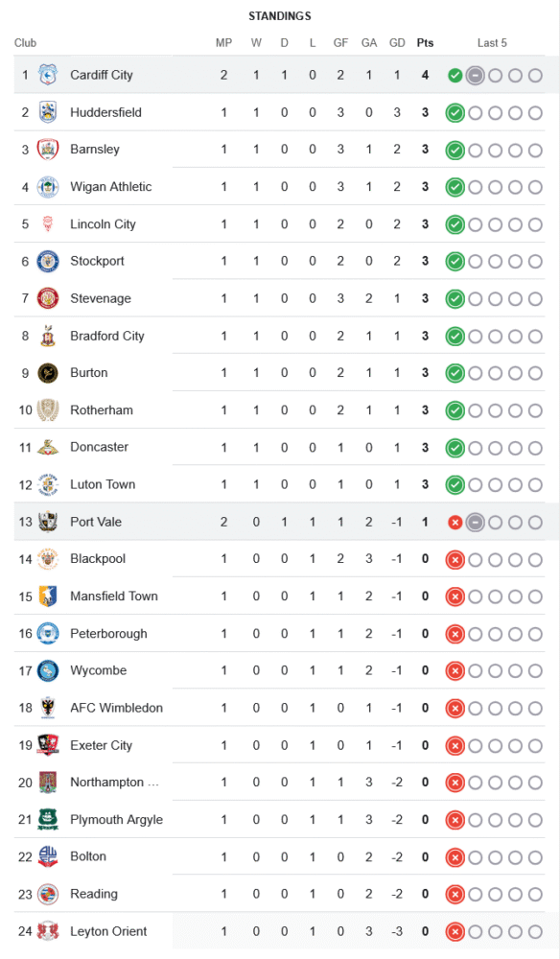Viewport: 560px width, 959px height.
Task: Click the Cardiff City club crest
Action: 48,75
